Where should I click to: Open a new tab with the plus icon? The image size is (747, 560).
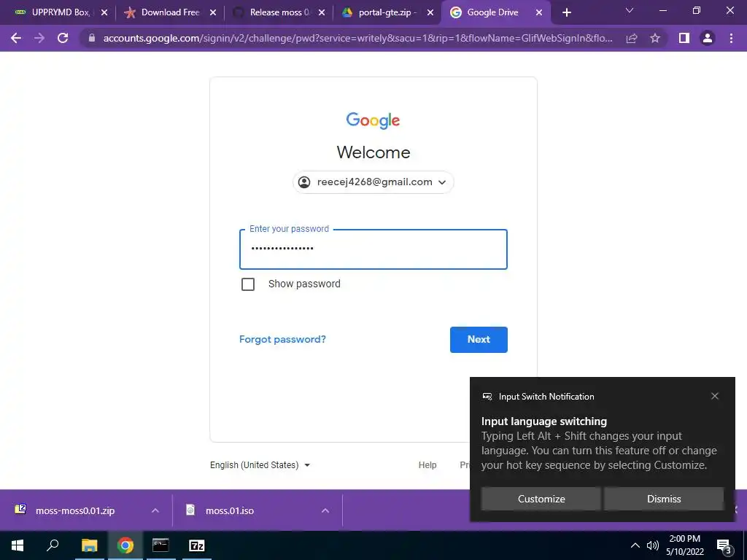click(566, 12)
